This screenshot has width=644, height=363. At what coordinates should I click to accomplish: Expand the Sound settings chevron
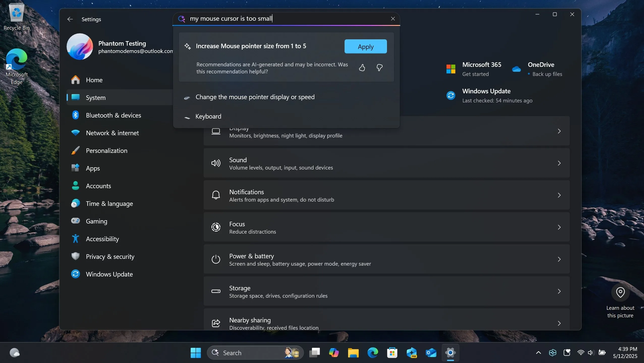559,163
